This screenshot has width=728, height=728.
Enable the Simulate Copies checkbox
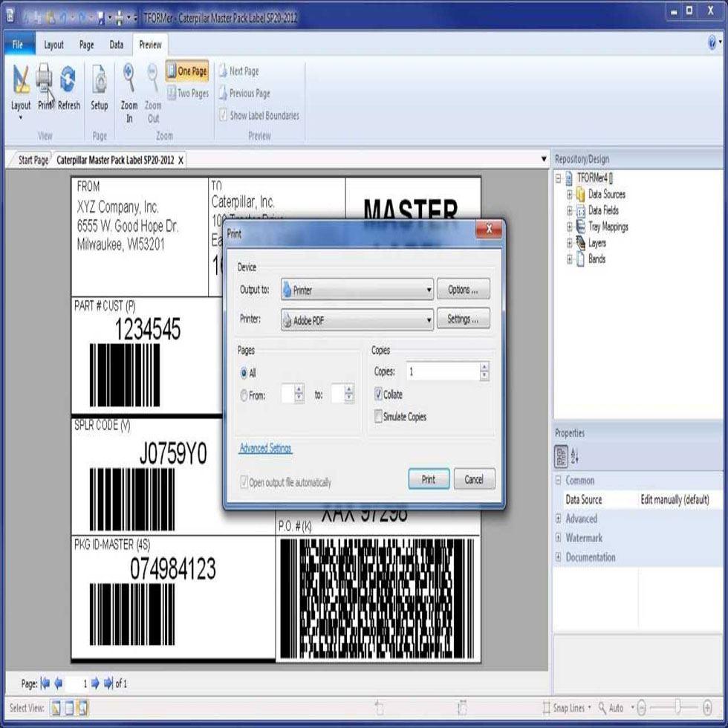click(x=379, y=417)
